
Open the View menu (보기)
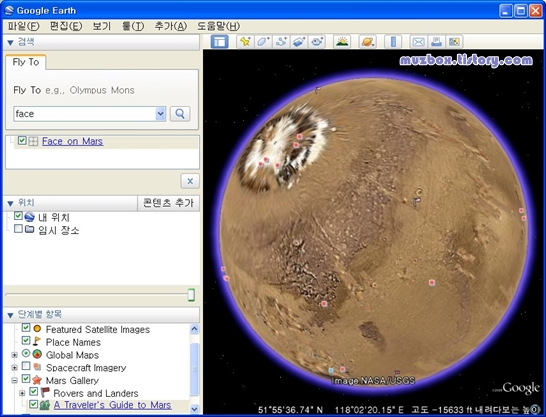102,26
